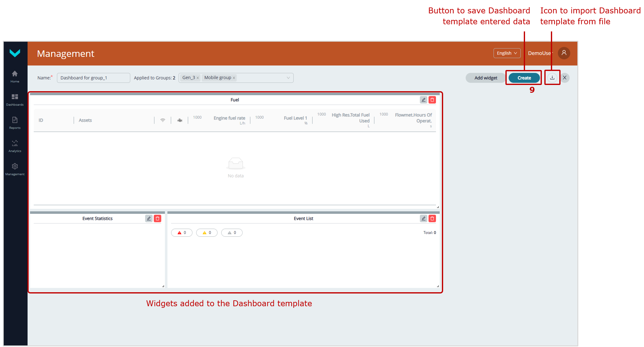Edit the Event List widget
The image size is (644, 347).
tap(423, 218)
